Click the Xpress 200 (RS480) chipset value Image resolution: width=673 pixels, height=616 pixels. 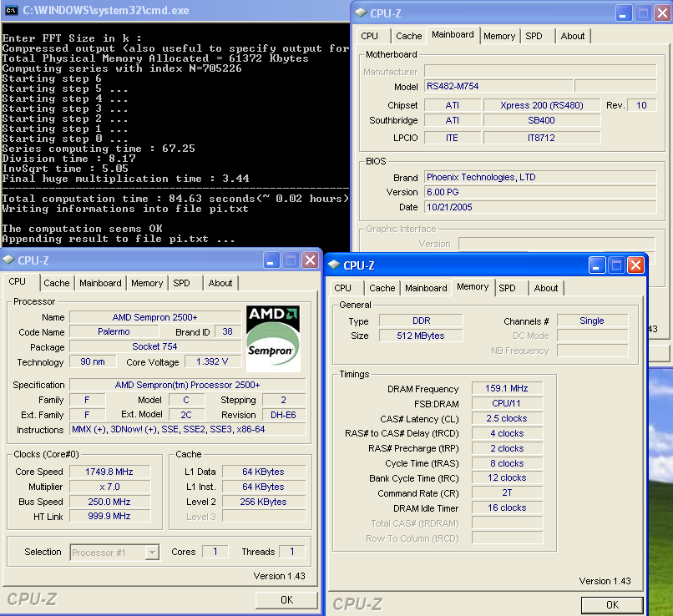(542, 105)
